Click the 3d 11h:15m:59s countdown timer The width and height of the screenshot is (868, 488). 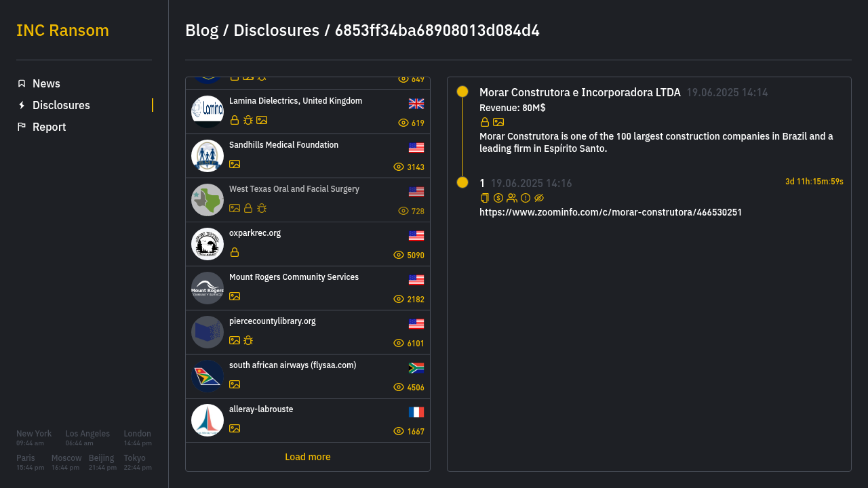coord(814,182)
